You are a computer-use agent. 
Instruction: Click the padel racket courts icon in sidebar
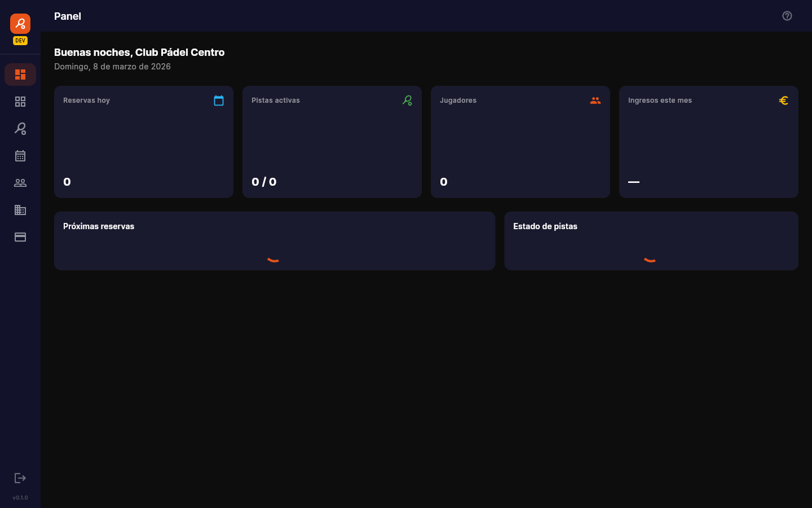[20, 129]
